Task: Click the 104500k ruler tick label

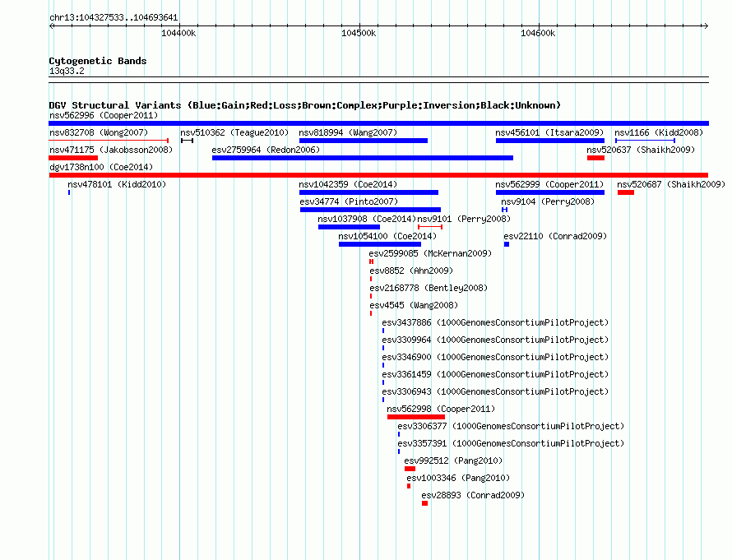Action: click(359, 33)
